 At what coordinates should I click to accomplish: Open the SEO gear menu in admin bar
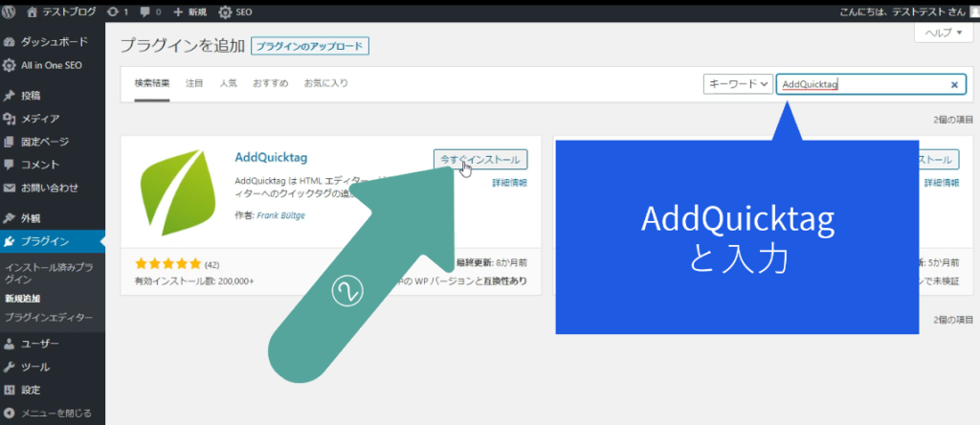[235, 11]
